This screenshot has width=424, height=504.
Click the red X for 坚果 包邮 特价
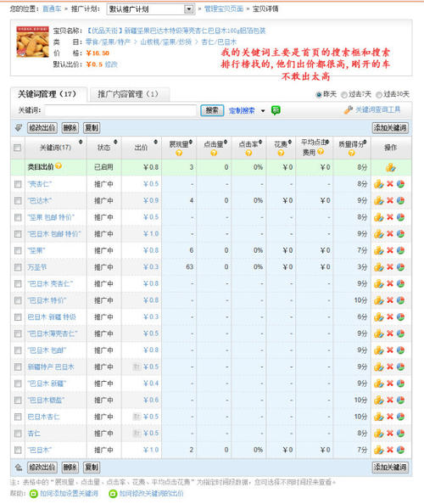click(x=390, y=217)
